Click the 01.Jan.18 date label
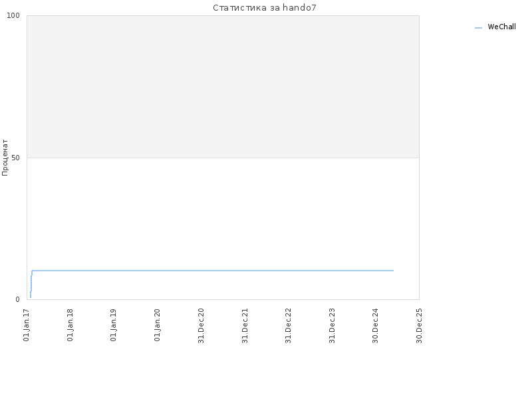This screenshot has width=532, height=399. (x=70, y=325)
